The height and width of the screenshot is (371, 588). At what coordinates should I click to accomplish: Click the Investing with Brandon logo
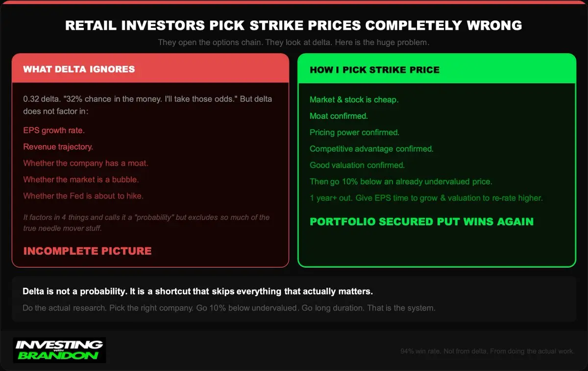[59, 350]
